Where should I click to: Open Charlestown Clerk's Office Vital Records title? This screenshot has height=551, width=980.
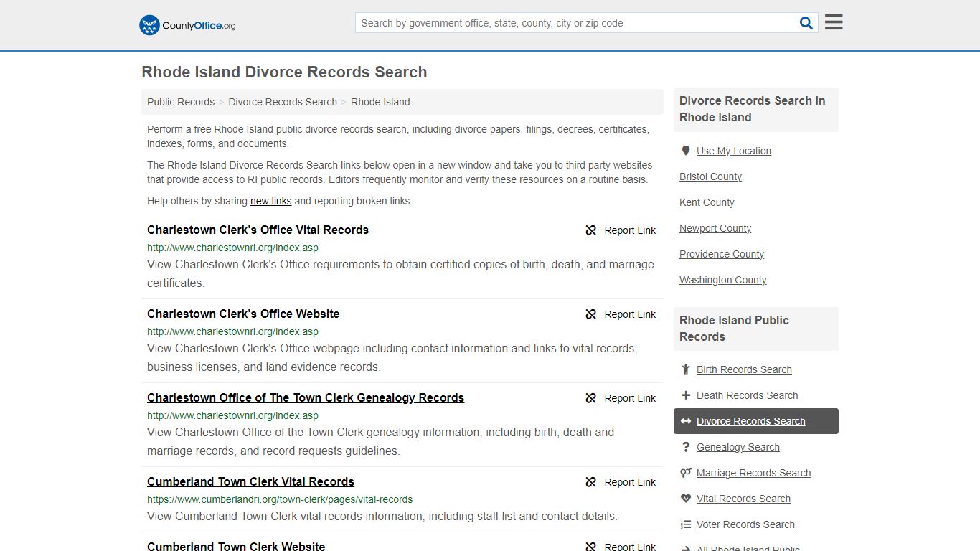258,230
